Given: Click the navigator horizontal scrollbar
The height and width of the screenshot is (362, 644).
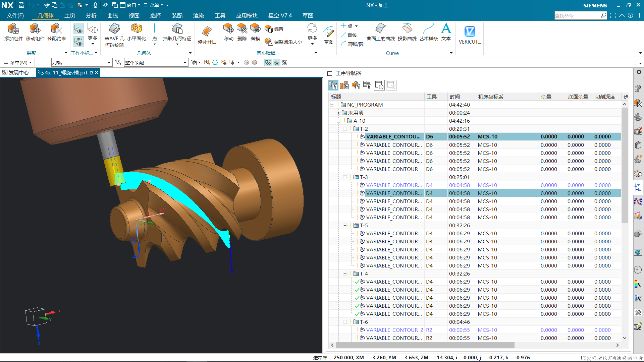Looking at the screenshot, I should (425, 345).
